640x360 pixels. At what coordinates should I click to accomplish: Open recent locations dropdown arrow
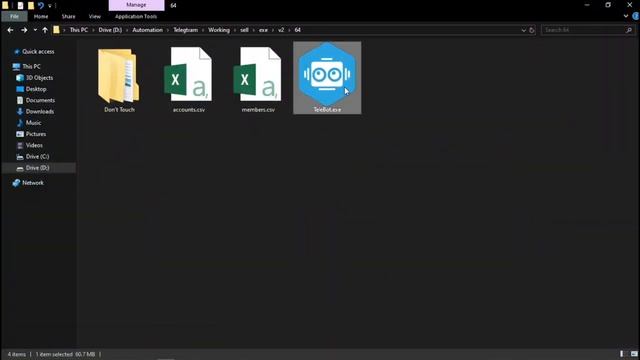(x=35, y=30)
